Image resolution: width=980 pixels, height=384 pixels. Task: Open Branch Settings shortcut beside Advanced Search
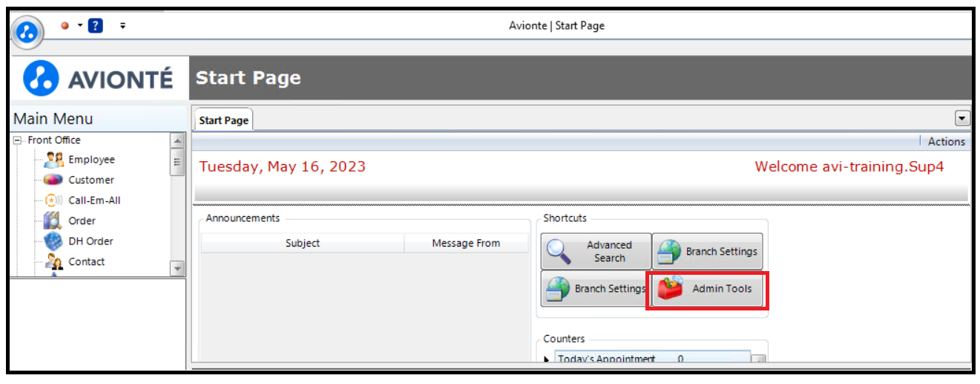point(707,251)
